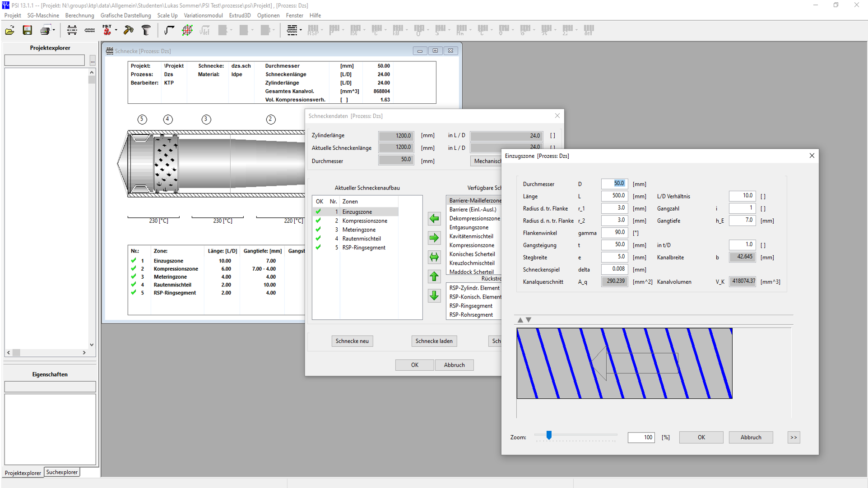Move the zone up with the green up arrow
Viewport: 868px width, 488px height.
click(434, 276)
